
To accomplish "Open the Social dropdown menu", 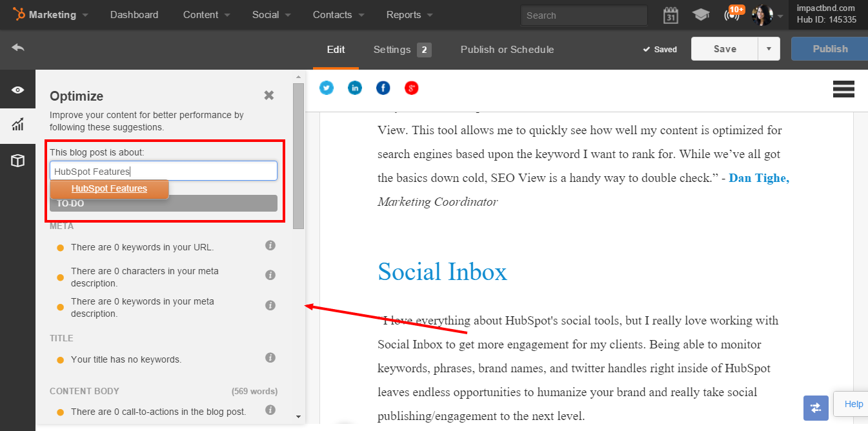I will [272, 14].
